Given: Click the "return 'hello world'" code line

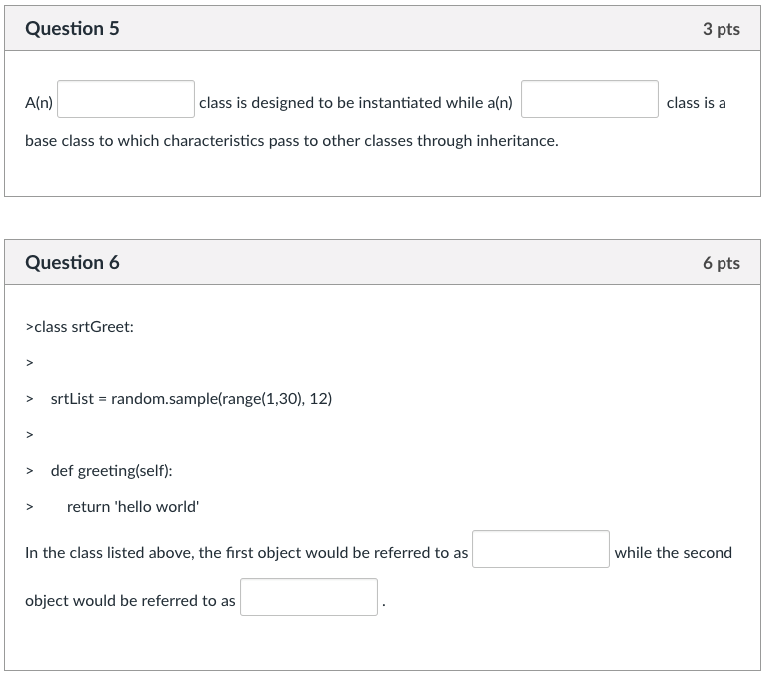Looking at the screenshot, I should (133, 507).
